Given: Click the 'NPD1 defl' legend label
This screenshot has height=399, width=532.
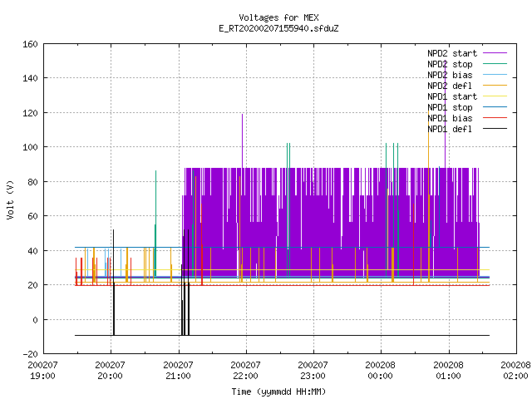Looking at the screenshot, I should point(450,130).
